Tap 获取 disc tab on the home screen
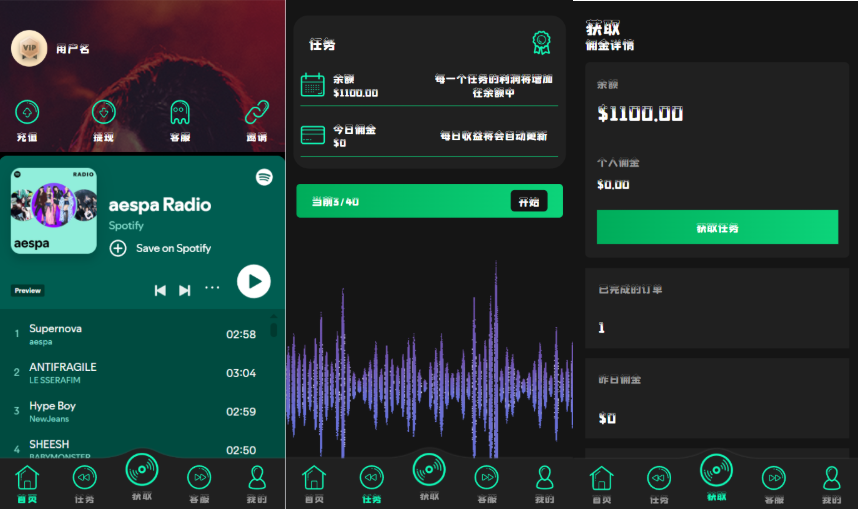 coord(142,475)
